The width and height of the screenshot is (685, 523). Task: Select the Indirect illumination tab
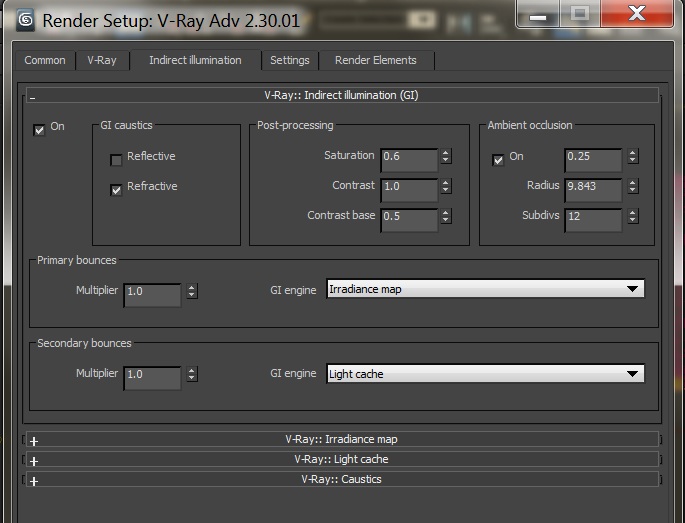[195, 60]
